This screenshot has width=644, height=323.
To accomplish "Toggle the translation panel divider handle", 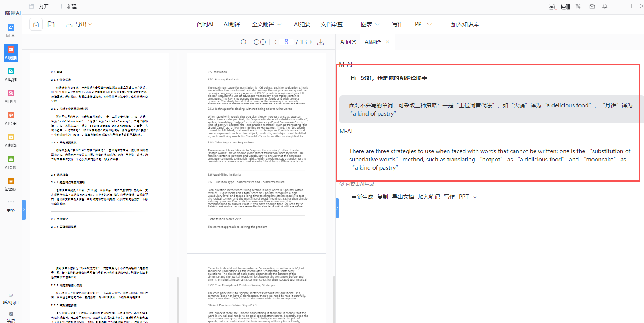I will (x=337, y=208).
